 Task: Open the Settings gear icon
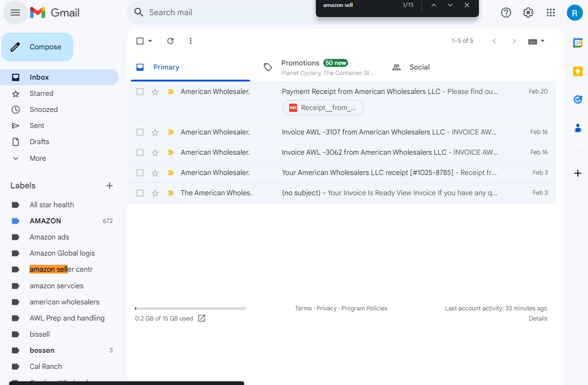pyautogui.click(x=528, y=12)
